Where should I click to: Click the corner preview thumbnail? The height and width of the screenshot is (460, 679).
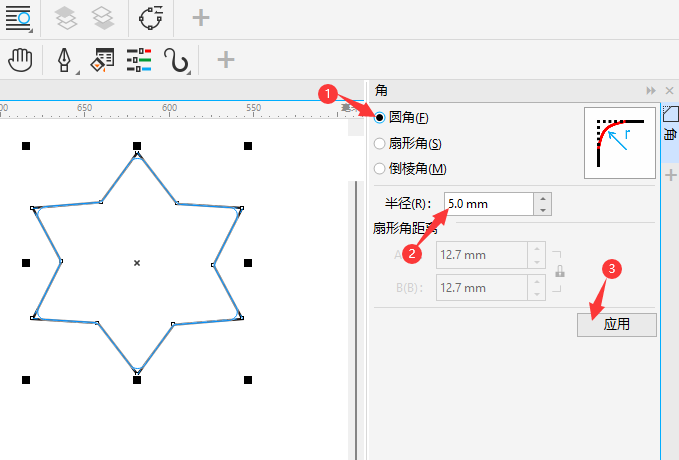pos(620,143)
